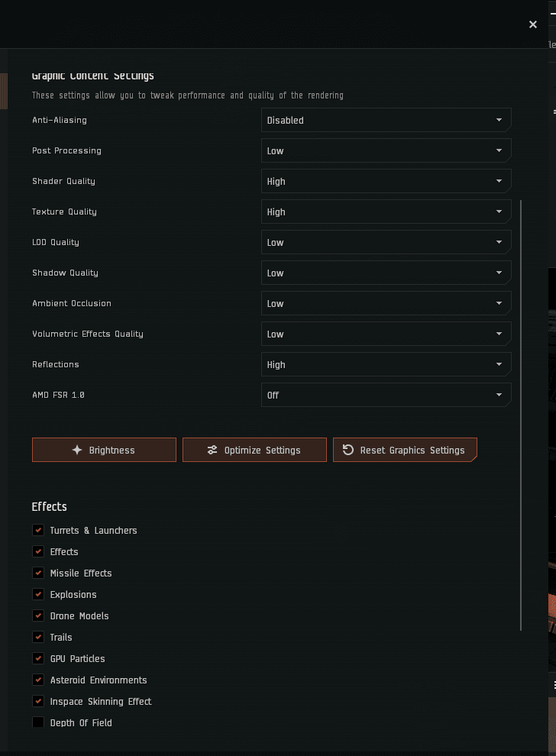The width and height of the screenshot is (556, 756).
Task: Change the AMD FSR 1.0 setting
Action: click(x=386, y=395)
